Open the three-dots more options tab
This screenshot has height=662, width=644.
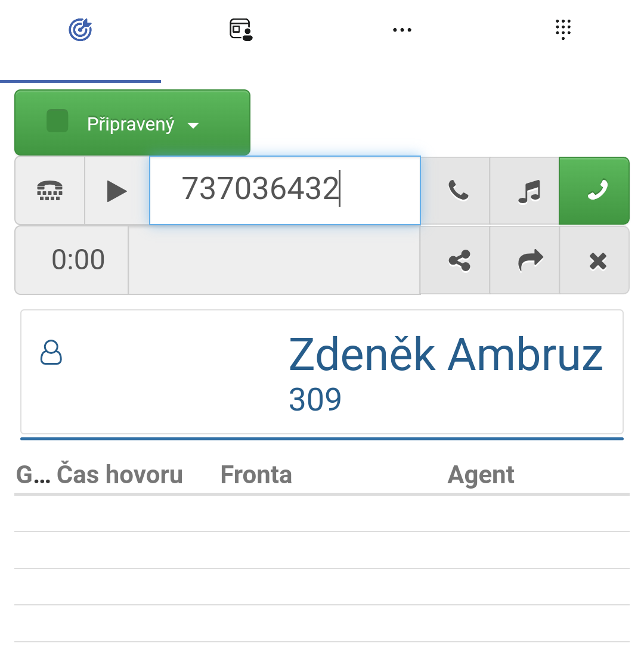(402, 30)
